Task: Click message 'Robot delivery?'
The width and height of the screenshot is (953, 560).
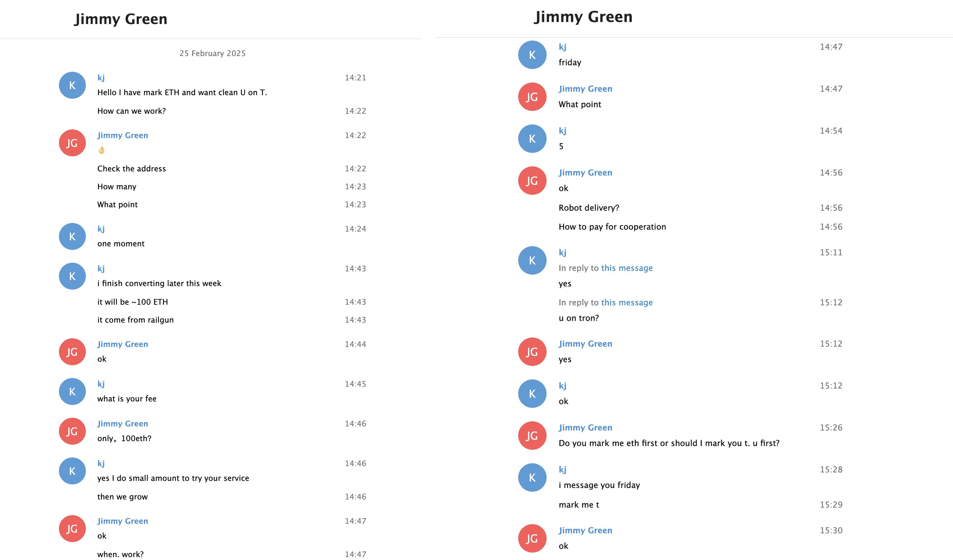Action: [589, 208]
